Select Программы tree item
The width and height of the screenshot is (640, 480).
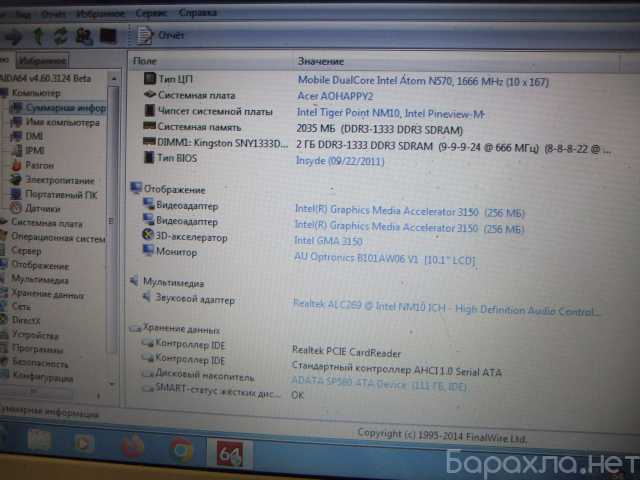37,349
